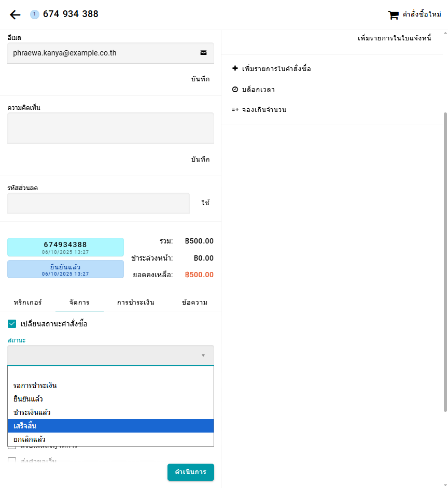Click ใช้ to apply discount code
448x488 pixels.
pos(205,203)
